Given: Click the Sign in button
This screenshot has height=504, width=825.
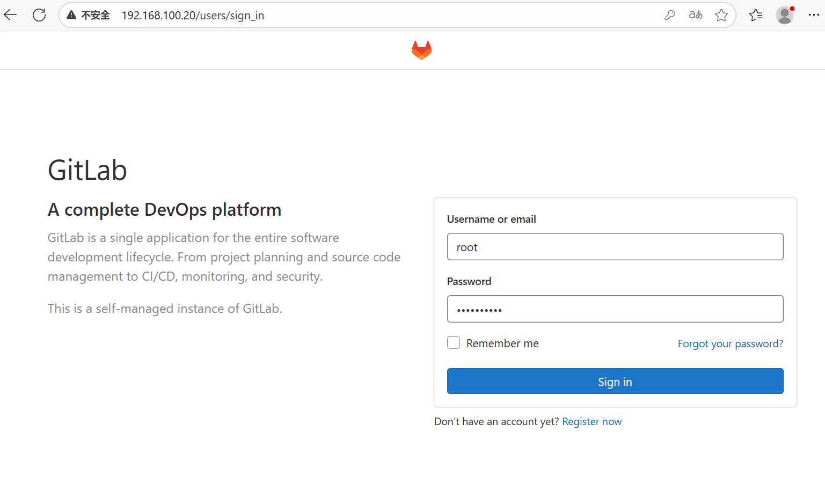Looking at the screenshot, I should pos(615,381).
